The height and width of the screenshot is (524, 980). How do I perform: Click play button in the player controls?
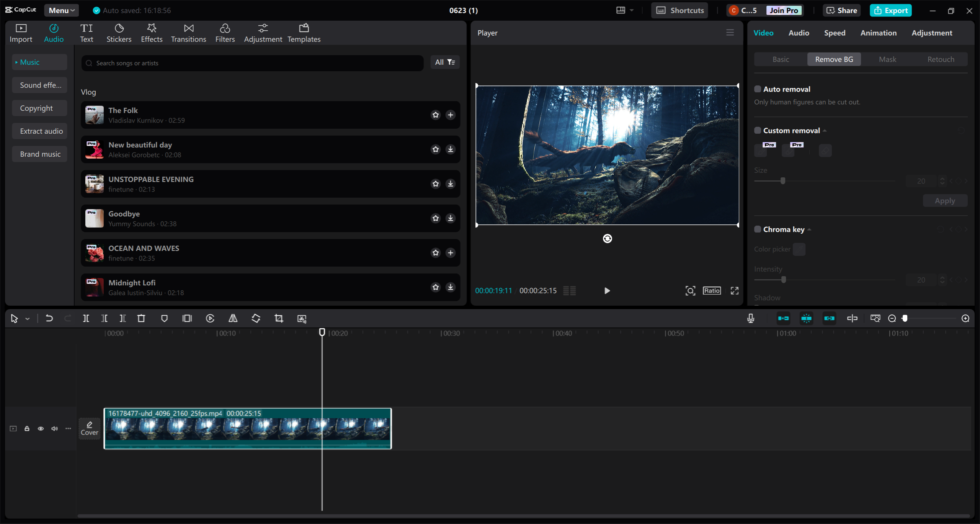[607, 290]
